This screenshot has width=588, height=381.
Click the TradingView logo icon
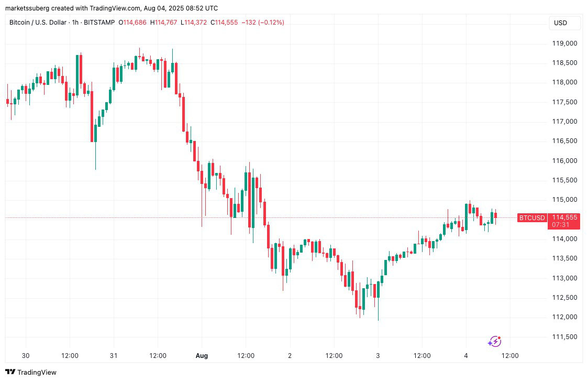10,372
